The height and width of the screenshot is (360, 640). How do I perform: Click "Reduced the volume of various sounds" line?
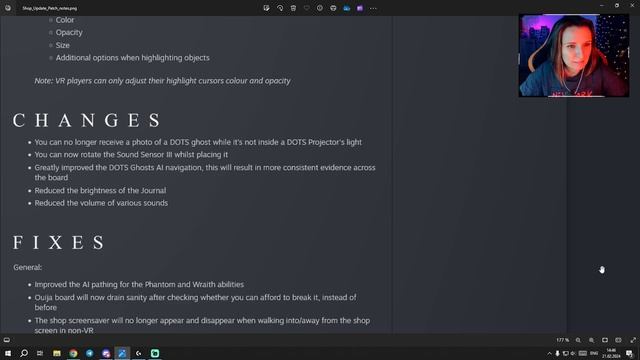[101, 203]
